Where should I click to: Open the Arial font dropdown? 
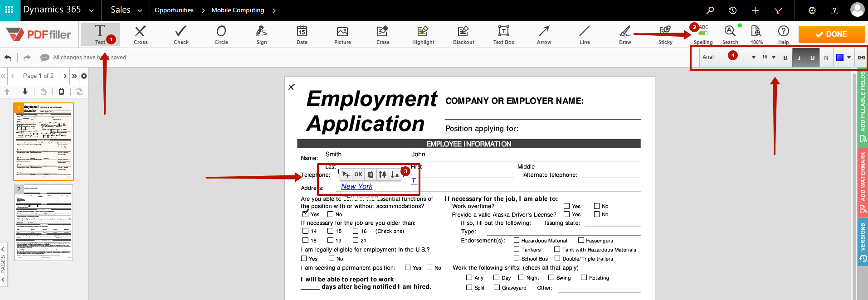(729, 58)
